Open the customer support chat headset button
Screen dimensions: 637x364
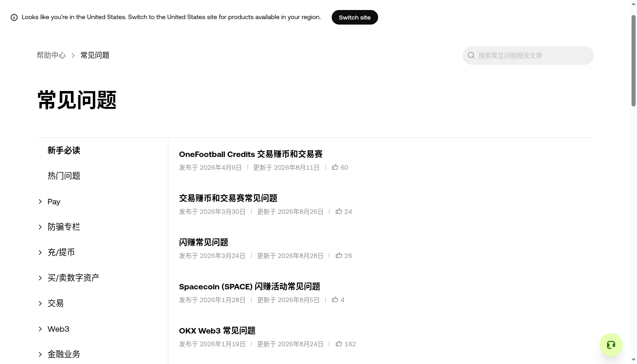(611, 345)
